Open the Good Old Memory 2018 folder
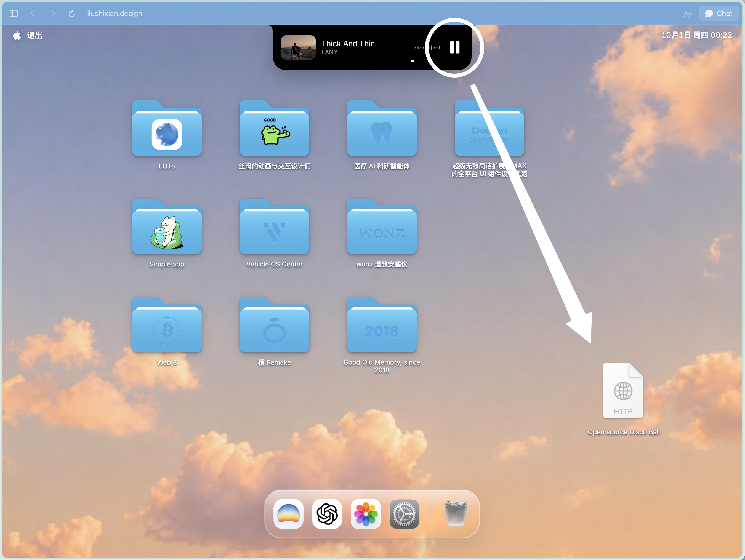Screen dimensions: 745x560 [382, 325]
